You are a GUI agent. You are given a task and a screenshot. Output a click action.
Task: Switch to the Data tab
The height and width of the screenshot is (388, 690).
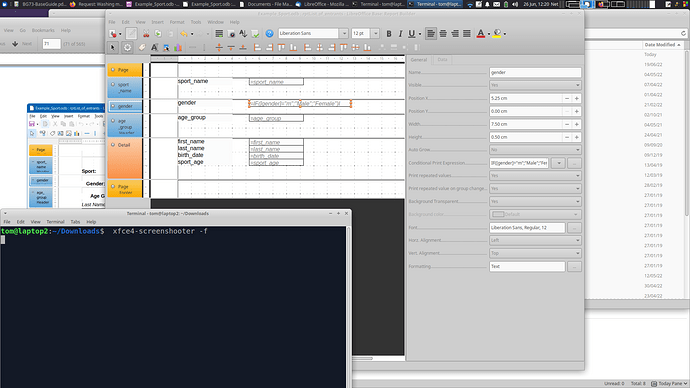coord(442,59)
